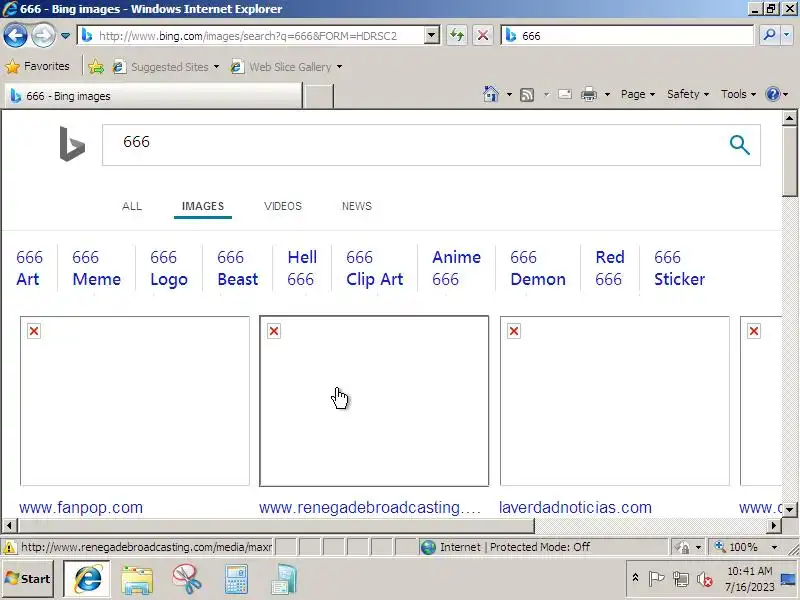The height and width of the screenshot is (600, 800).
Task: Click the '666 Clip Art' suggestion
Action: click(x=374, y=268)
